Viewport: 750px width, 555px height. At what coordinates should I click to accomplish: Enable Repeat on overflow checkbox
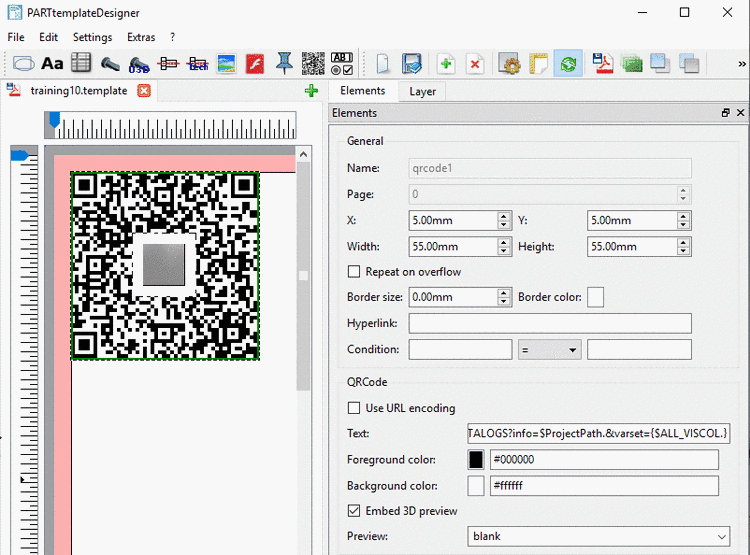[354, 272]
